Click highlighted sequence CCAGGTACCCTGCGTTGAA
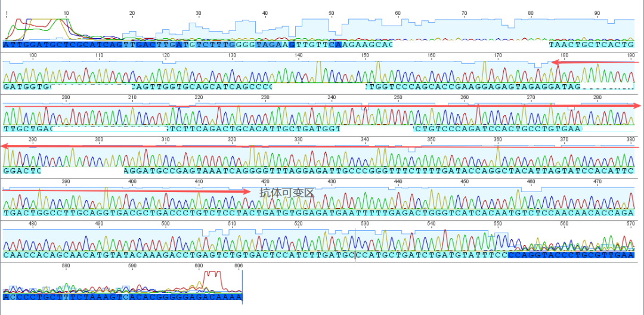Screen dimensions: 644x315 tap(571, 255)
